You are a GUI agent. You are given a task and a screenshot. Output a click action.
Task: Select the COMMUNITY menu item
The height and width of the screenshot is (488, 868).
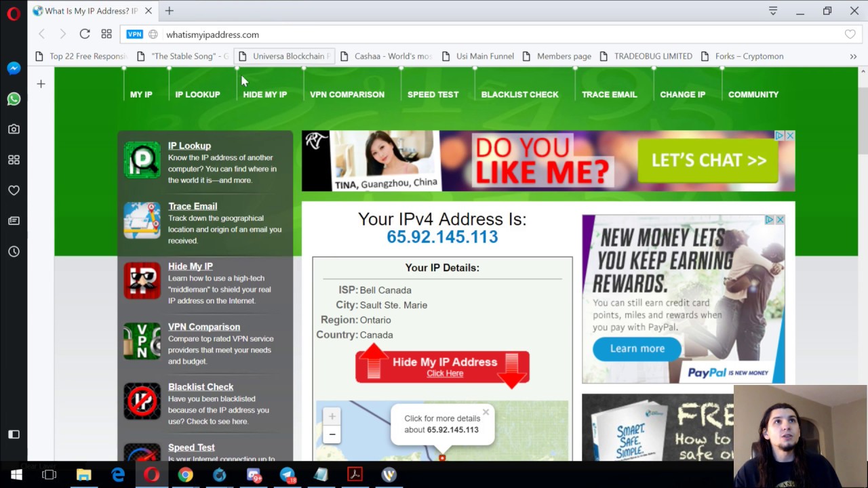(753, 94)
